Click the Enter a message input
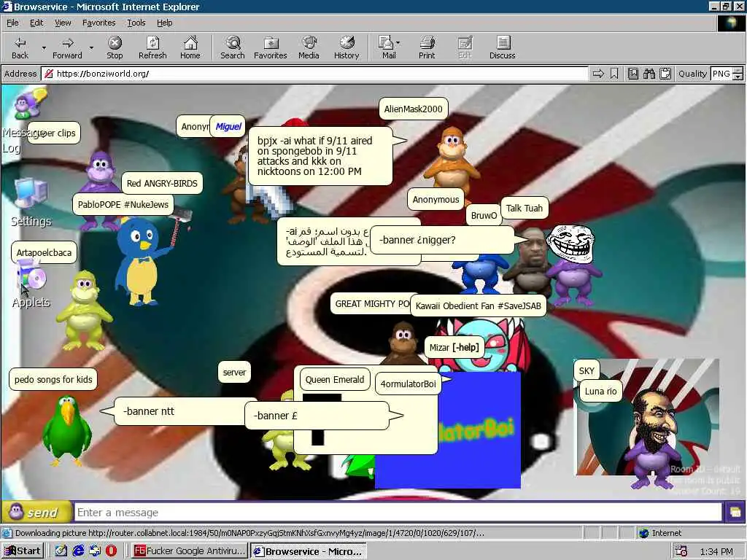Image resolution: width=747 pixels, height=560 pixels. click(398, 513)
